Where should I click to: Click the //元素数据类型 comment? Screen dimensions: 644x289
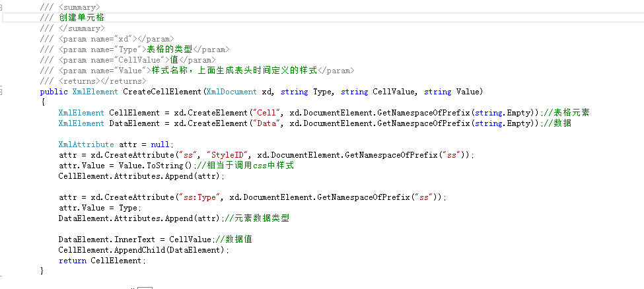tap(257, 218)
